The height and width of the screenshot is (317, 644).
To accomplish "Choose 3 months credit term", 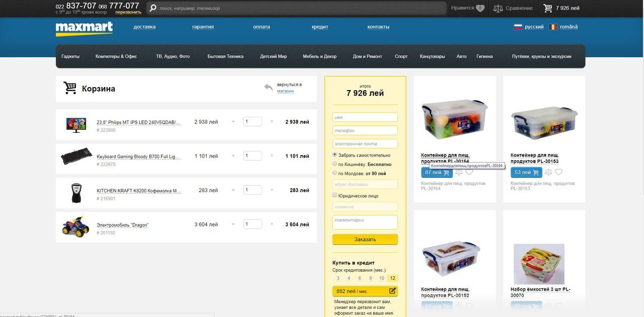I will (x=338, y=278).
